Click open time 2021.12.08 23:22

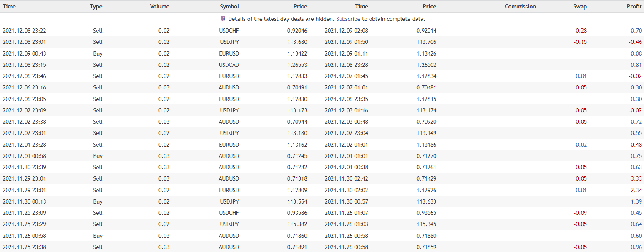[24, 31]
